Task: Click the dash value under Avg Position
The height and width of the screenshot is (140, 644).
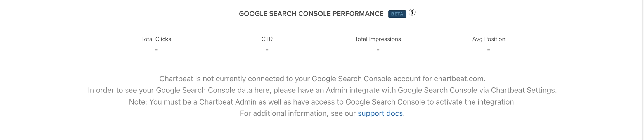Action: [x=489, y=50]
